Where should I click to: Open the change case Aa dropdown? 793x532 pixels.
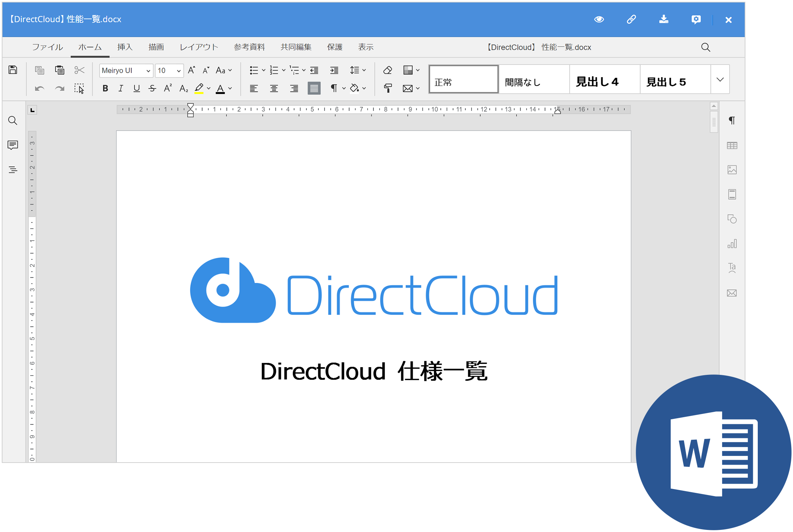(x=224, y=70)
